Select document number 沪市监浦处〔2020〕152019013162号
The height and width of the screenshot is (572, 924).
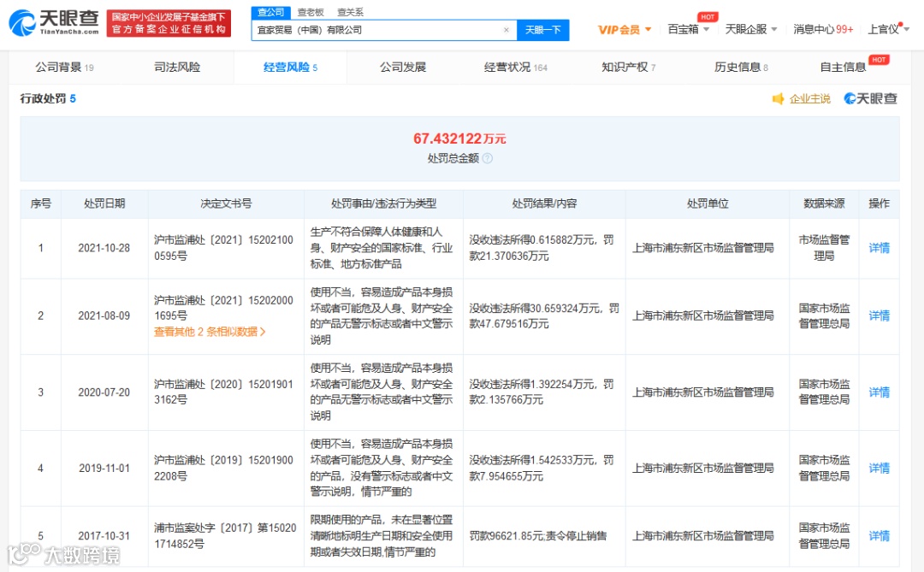point(224,392)
